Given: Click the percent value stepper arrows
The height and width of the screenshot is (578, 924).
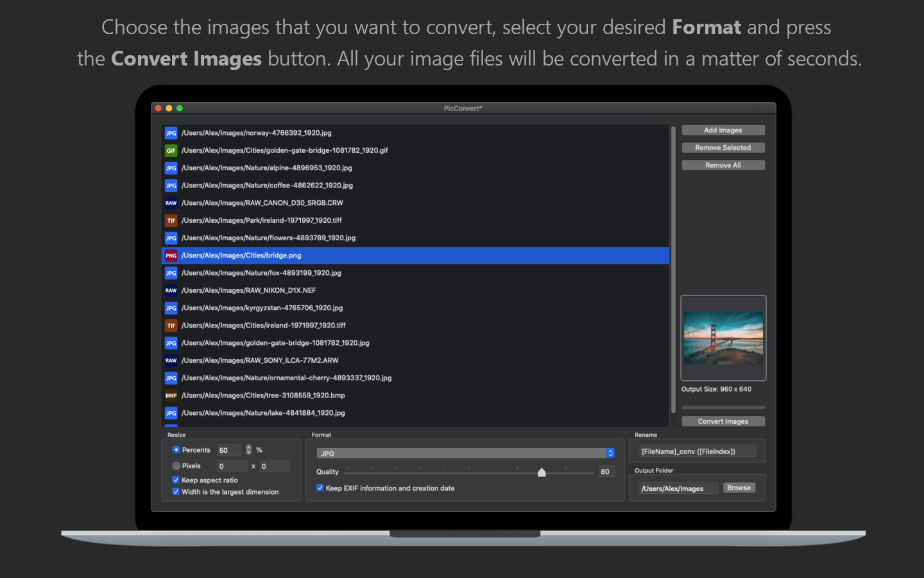Looking at the screenshot, I should 249,450.
